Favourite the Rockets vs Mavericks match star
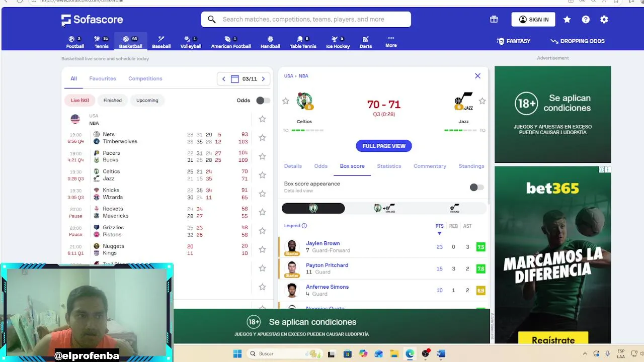The height and width of the screenshot is (362, 644). pyautogui.click(x=262, y=212)
